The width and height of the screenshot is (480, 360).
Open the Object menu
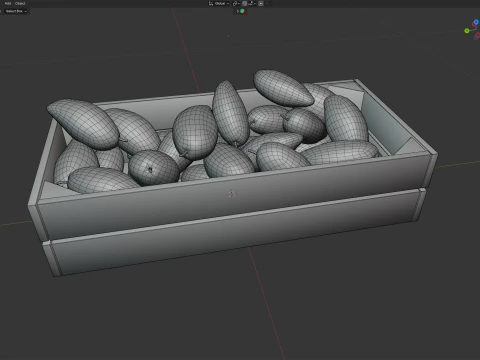click(x=20, y=3)
